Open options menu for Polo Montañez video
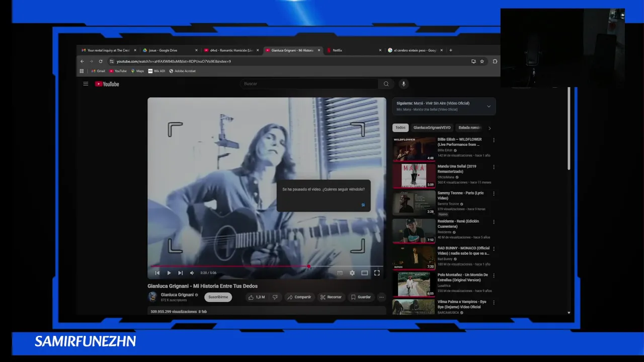Viewport: 644px width, 362px height. pos(494,276)
